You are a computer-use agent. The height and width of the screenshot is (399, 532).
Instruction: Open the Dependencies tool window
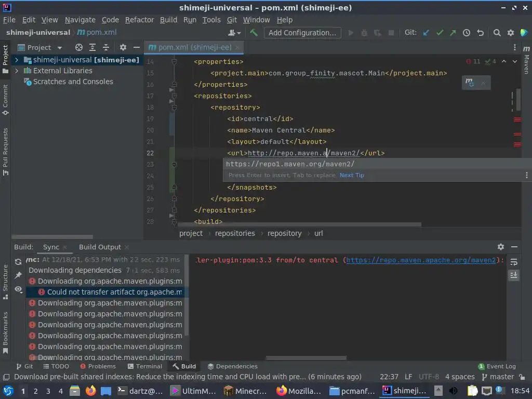click(x=232, y=366)
